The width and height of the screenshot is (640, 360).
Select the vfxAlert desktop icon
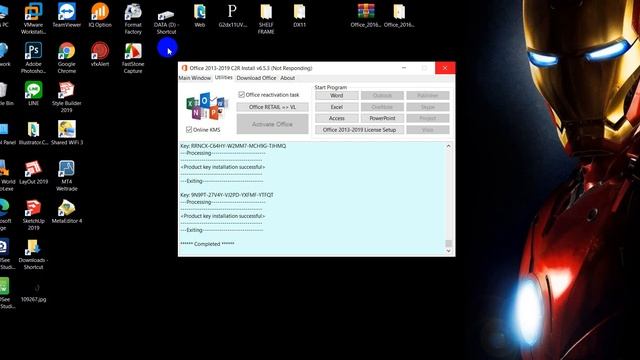pyautogui.click(x=100, y=54)
